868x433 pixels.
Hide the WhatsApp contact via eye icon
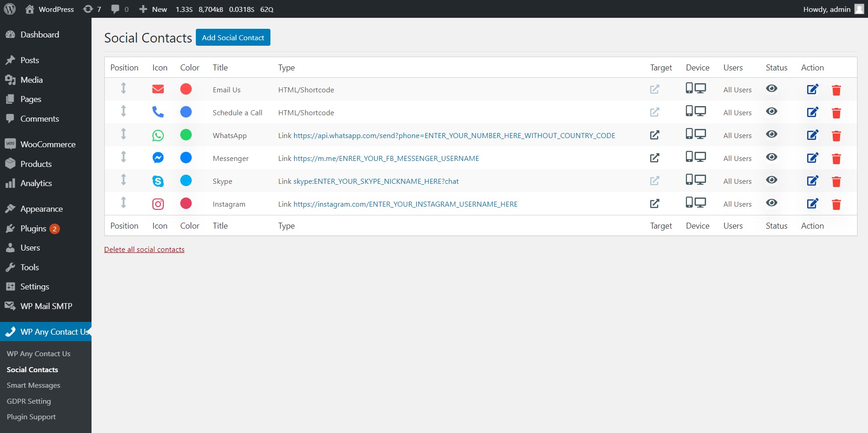tap(771, 134)
